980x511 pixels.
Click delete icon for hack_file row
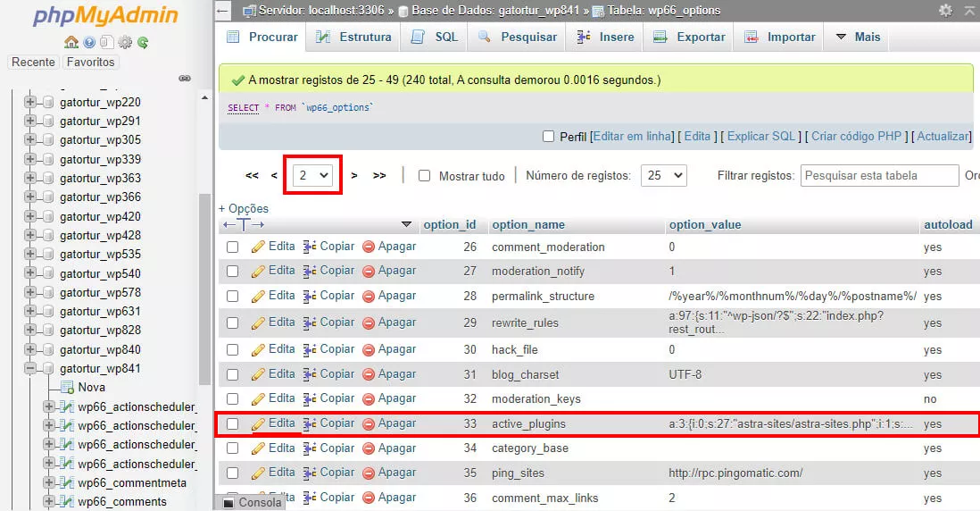369,350
